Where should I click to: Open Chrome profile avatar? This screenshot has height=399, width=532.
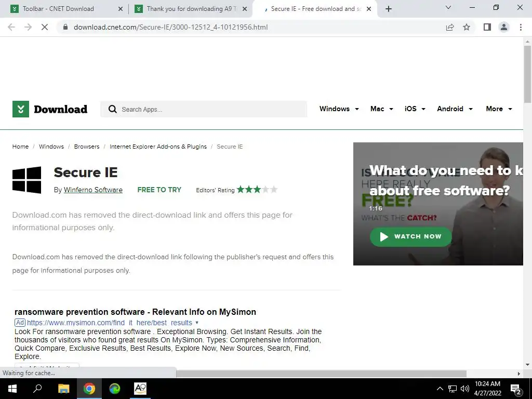(x=504, y=27)
